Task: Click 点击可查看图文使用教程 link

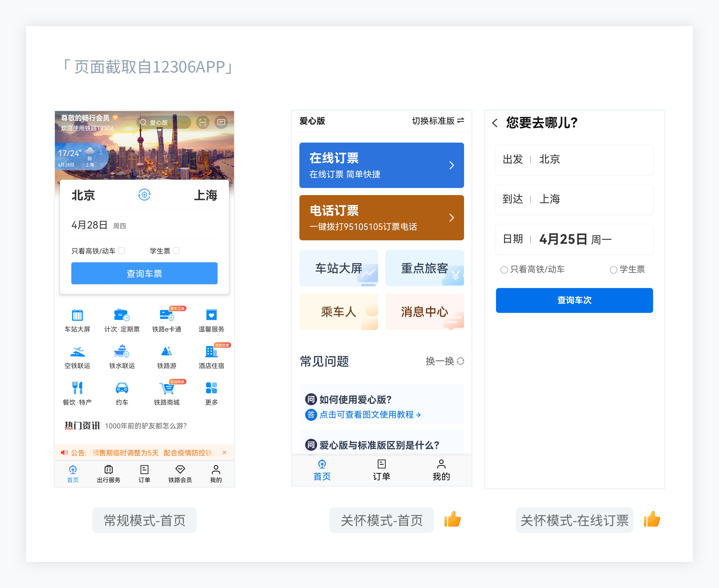Action: pyautogui.click(x=370, y=415)
